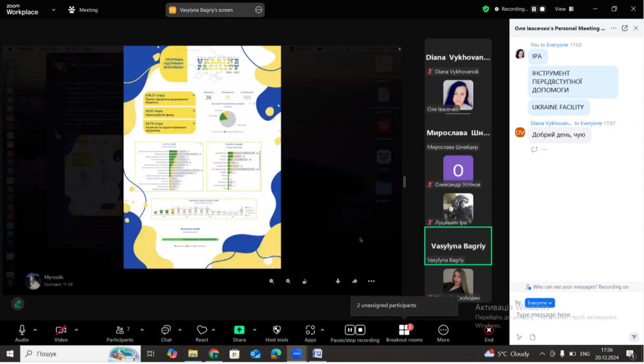The width and height of the screenshot is (644, 364).
Task: Open the Participants list
Action: [x=120, y=330]
